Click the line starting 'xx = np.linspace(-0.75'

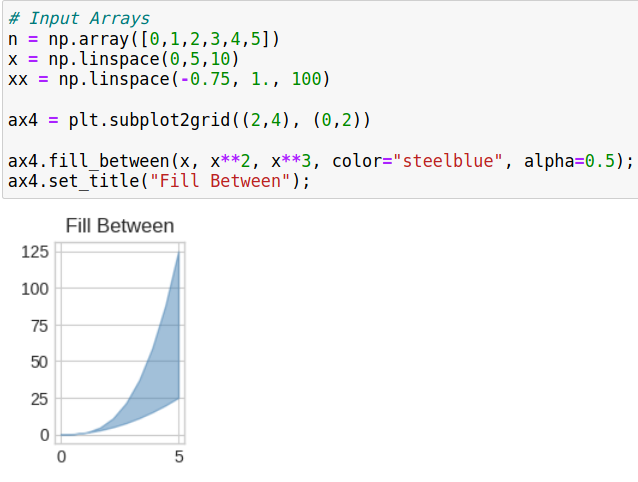(169, 79)
